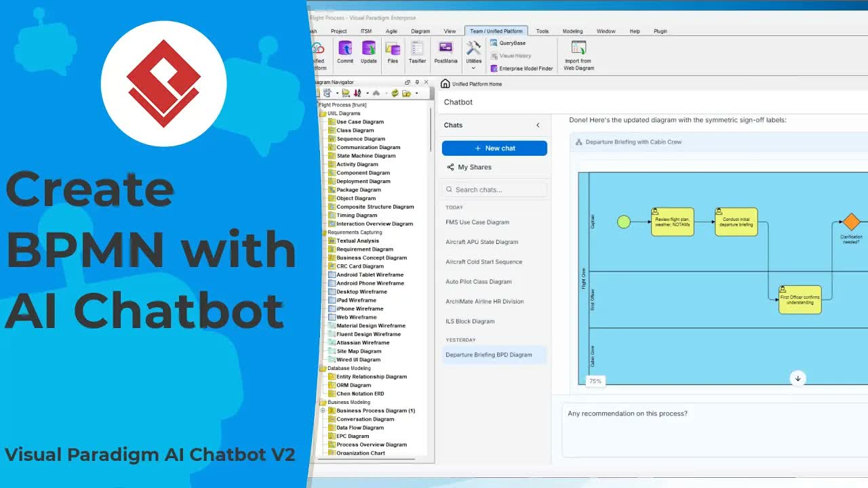
Task: Switch to the Diagram ribbon tab
Action: 420,31
